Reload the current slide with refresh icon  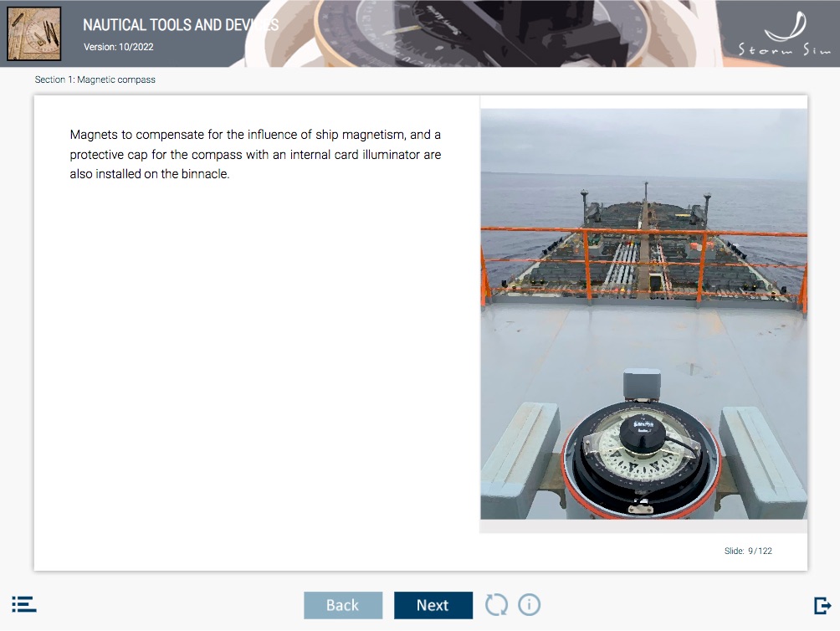pos(496,605)
